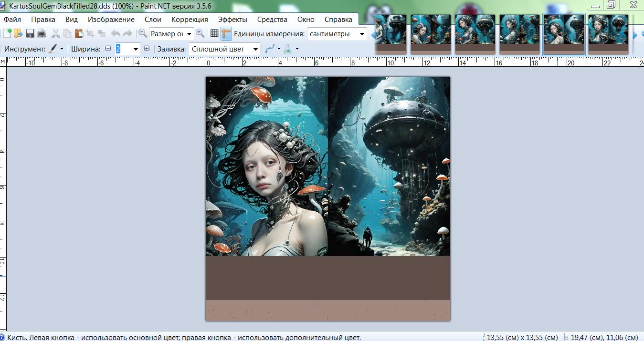Open the Эффекты menu
The image size is (644, 341).
coord(232,20)
